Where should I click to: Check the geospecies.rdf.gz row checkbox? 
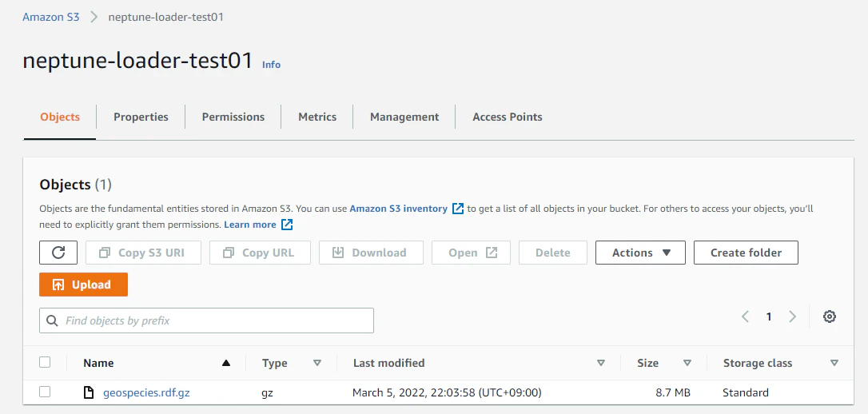coord(45,392)
